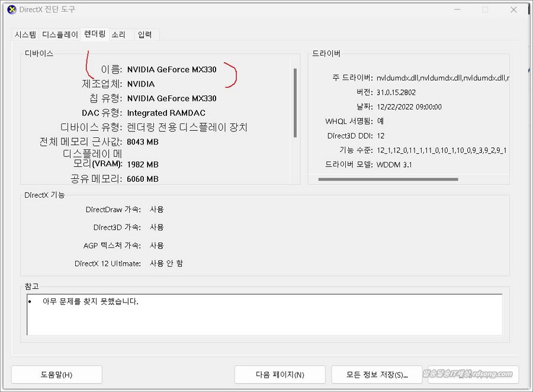Click the device name NVIDIA GeForce MX330

[172, 69]
